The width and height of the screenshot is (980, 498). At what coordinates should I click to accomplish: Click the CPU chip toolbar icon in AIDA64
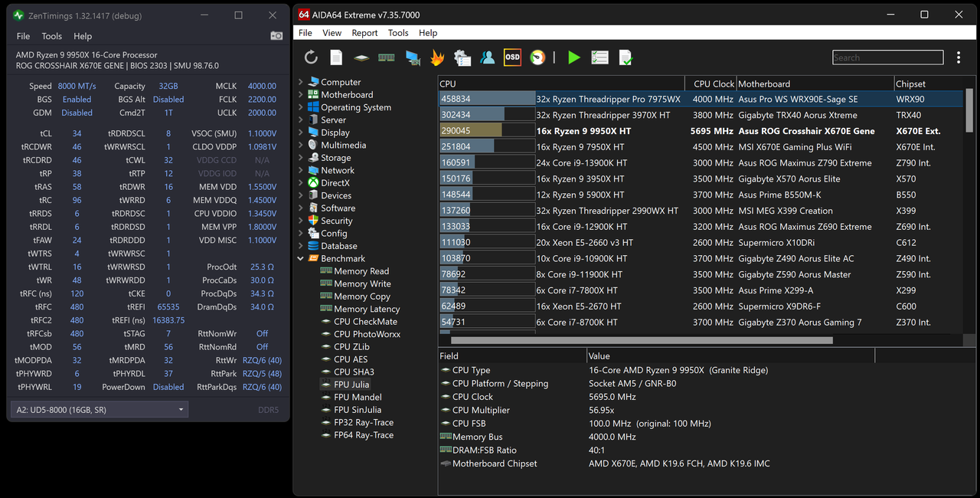coord(361,57)
